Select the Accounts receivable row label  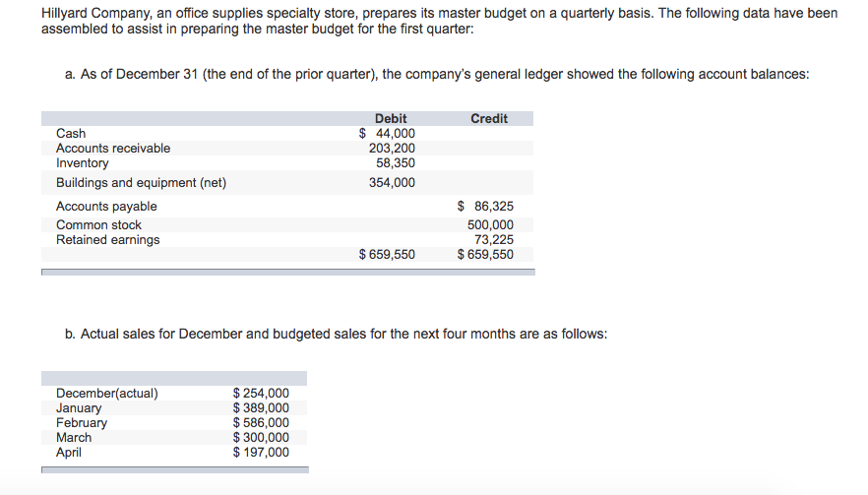(x=113, y=149)
